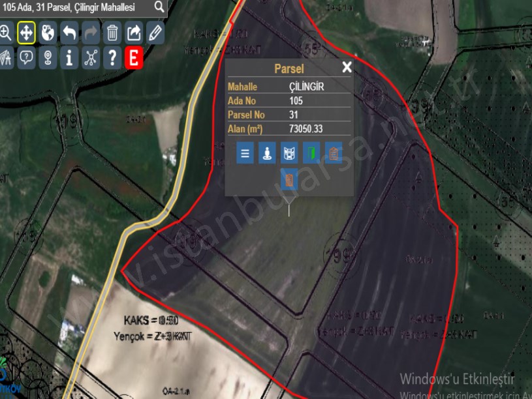This screenshot has height=399, width=532.
Task: Undo with the left-curved arrow button
Action: 69,33
